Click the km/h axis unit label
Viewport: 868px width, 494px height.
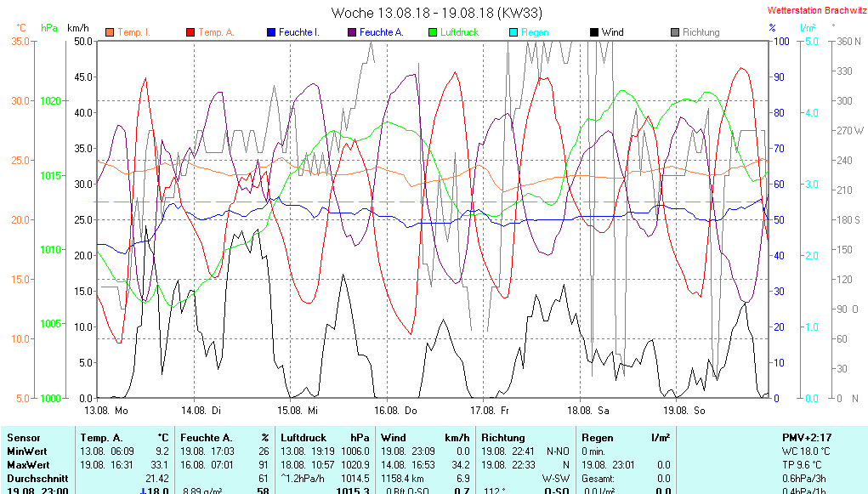coord(78,27)
